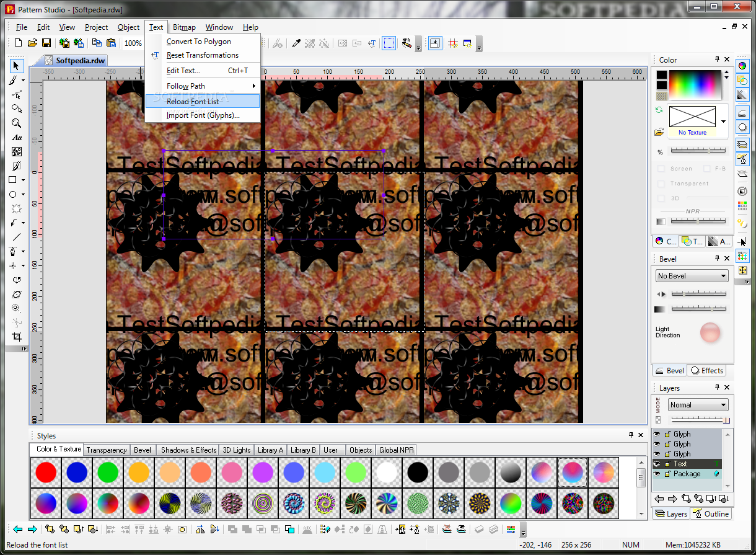Screen dimensions: 756x555
Task: Click the blue left arrow in bottom toolbar
Action: click(x=18, y=529)
